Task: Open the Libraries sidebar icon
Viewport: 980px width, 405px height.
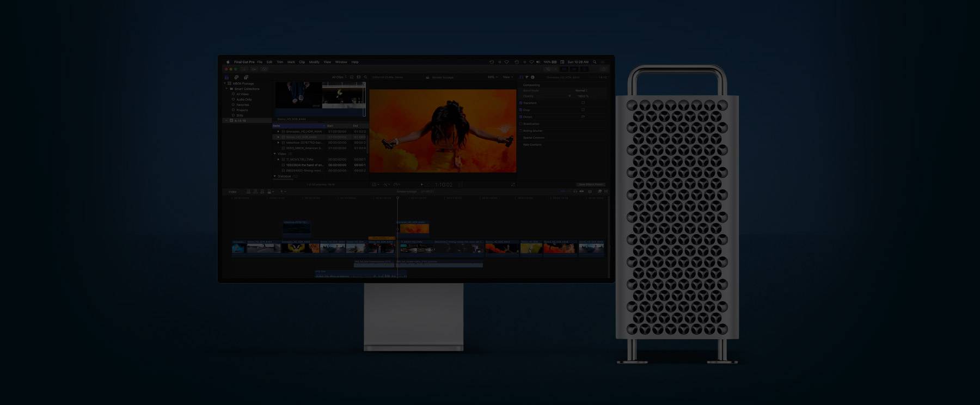Action: tap(227, 77)
